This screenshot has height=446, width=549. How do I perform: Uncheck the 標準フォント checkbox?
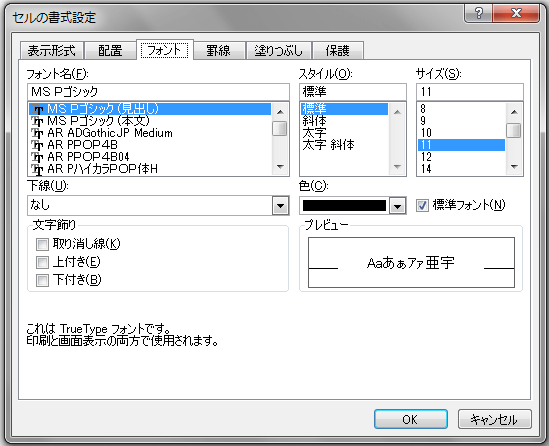(422, 205)
